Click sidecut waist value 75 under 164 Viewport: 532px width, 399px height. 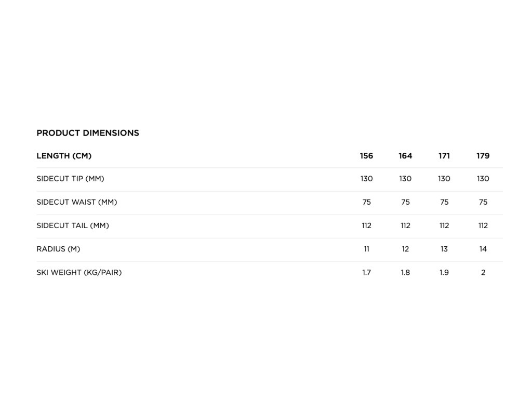405,202
